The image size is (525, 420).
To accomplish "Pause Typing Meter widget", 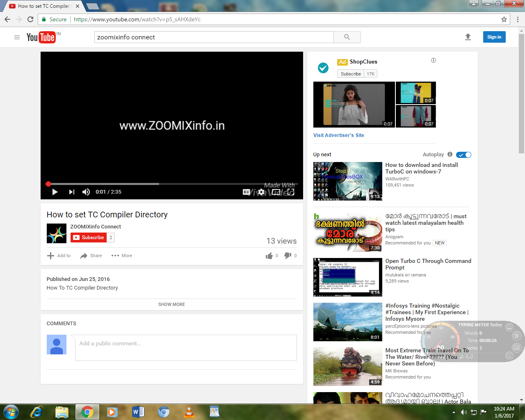I will click(x=516, y=336).
